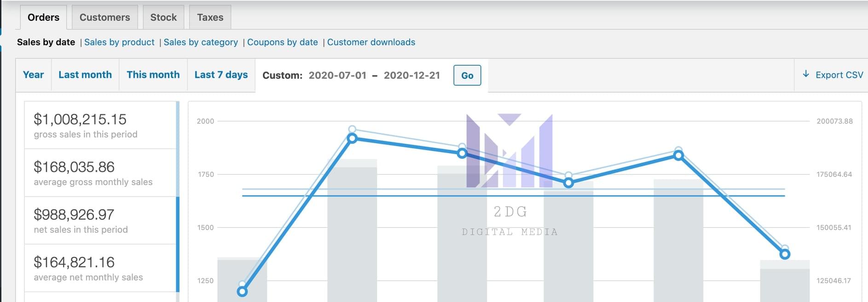Click the highest net sales data point

tap(352, 138)
